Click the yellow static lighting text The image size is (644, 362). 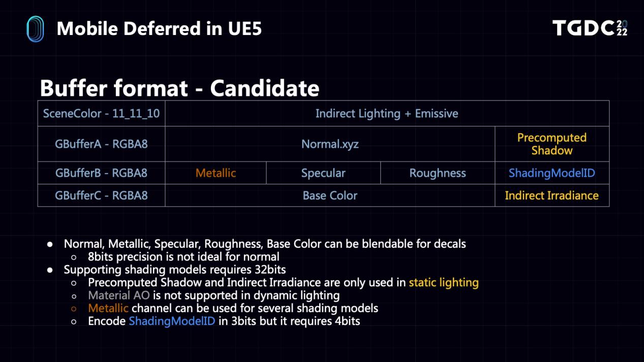(444, 282)
